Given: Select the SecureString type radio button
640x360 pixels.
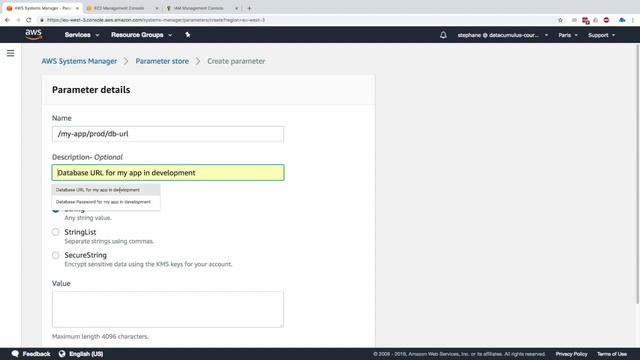Looking at the screenshot, I should click(56, 255).
